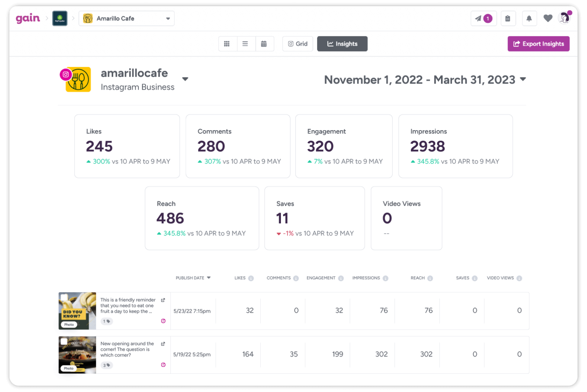This screenshot has height=392, width=587.
Task: Switch to calendar view icon
Action: [x=264, y=44]
